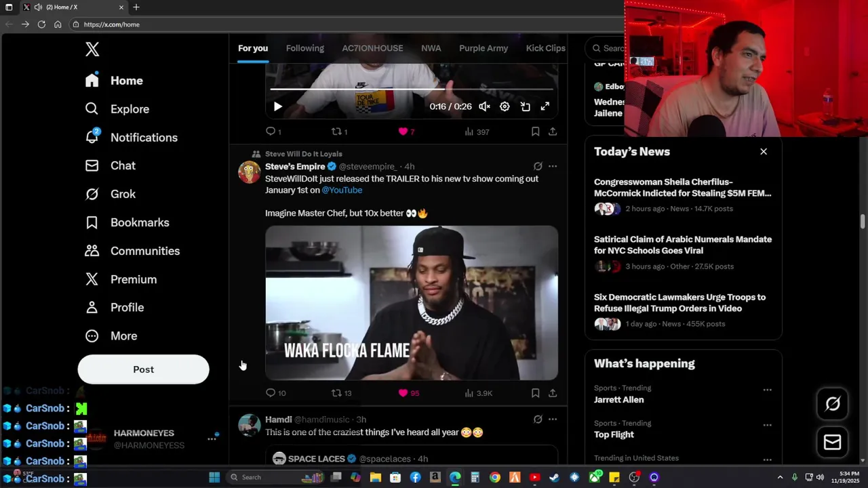
Task: Open the Waka Flocka Flame video
Action: pos(412,303)
